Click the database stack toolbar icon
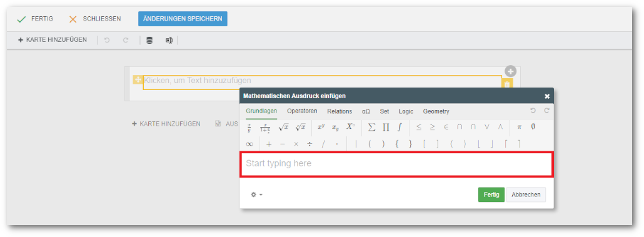644x237 pixels. coord(149,40)
